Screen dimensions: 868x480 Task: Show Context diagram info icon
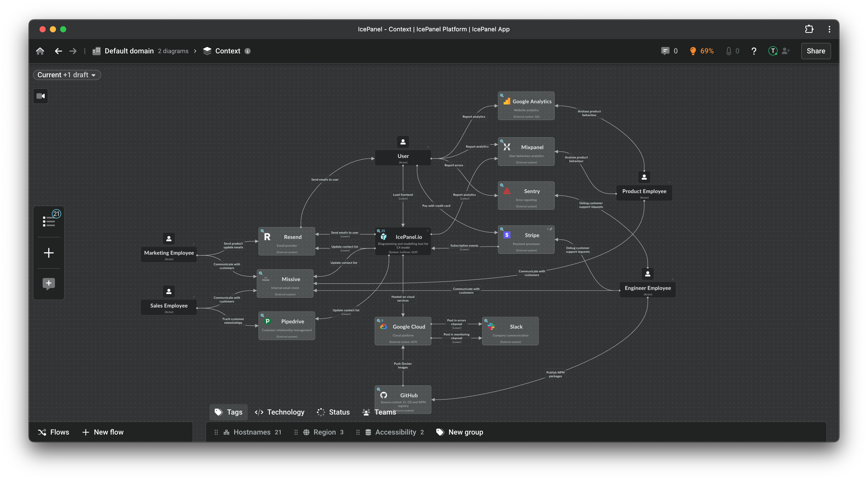tap(248, 51)
